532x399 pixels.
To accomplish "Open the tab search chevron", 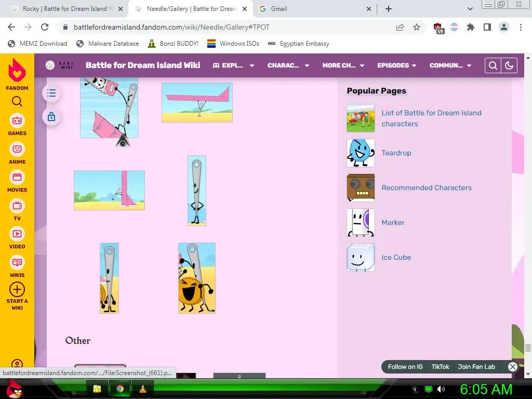I will 470,9.
